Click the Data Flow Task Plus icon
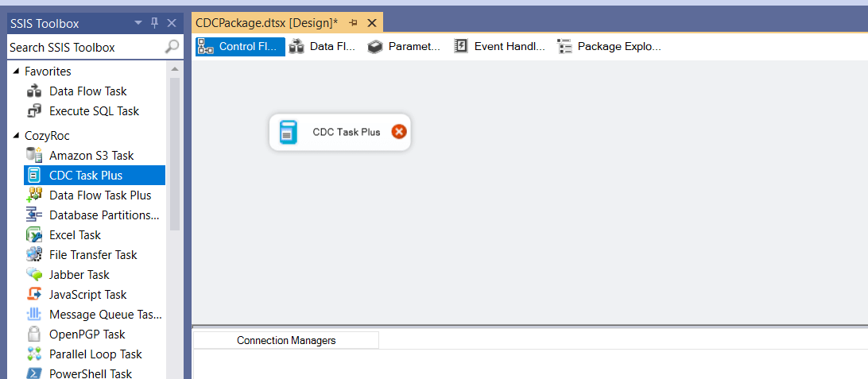This screenshot has width=868, height=379. (x=34, y=195)
